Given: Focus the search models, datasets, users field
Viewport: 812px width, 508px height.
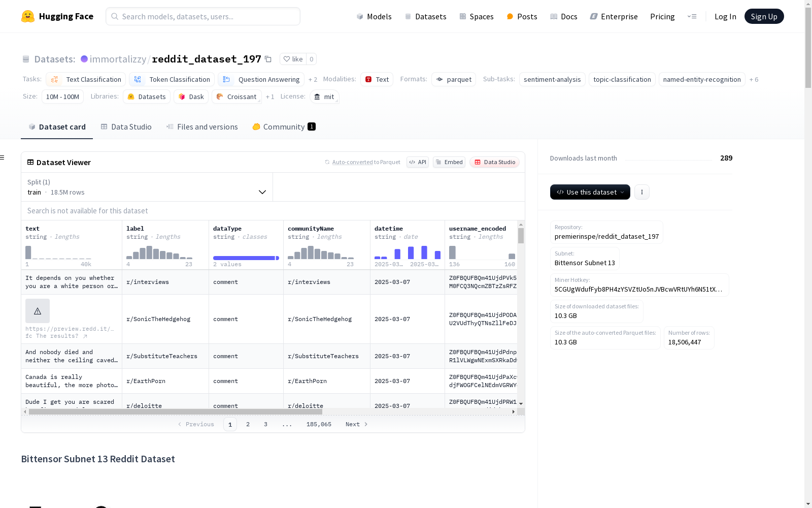Looking at the screenshot, I should [x=203, y=16].
